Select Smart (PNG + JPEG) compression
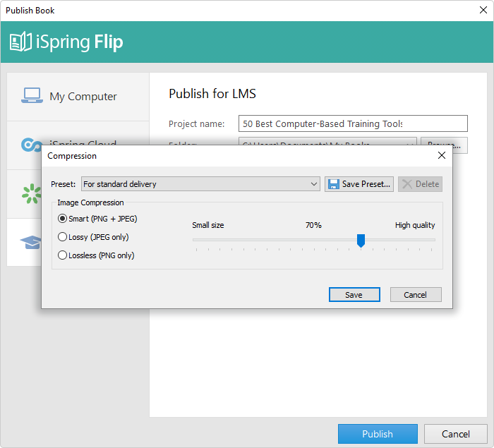Screen dimensions: 494x448 [97, 219]
